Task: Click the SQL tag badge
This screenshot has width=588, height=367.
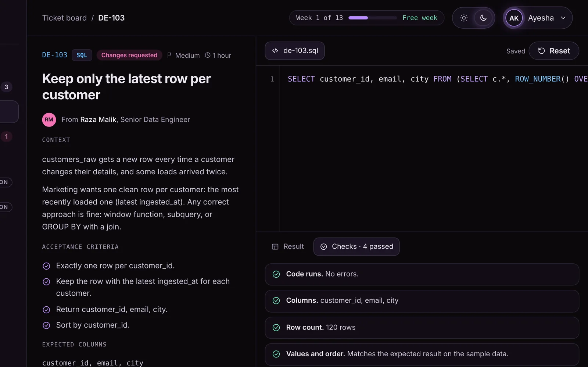Action: click(82, 55)
